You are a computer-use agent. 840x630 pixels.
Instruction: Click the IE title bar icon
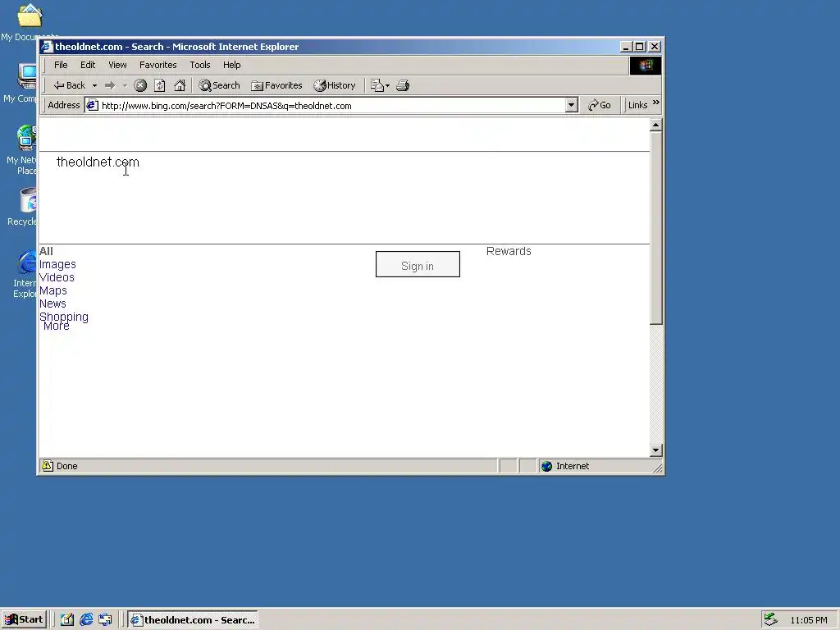(x=47, y=47)
